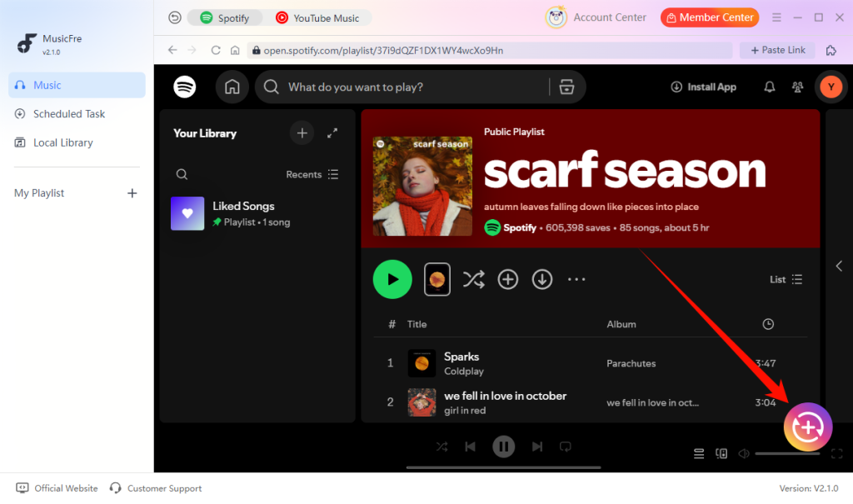
Task: Mute with the volume speaker icon
Action: (x=744, y=453)
